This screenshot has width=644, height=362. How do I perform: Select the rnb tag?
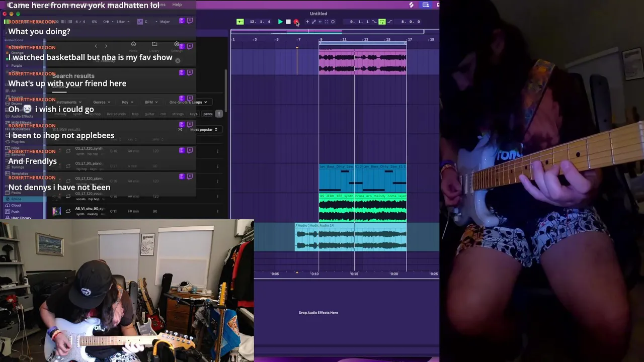click(163, 114)
